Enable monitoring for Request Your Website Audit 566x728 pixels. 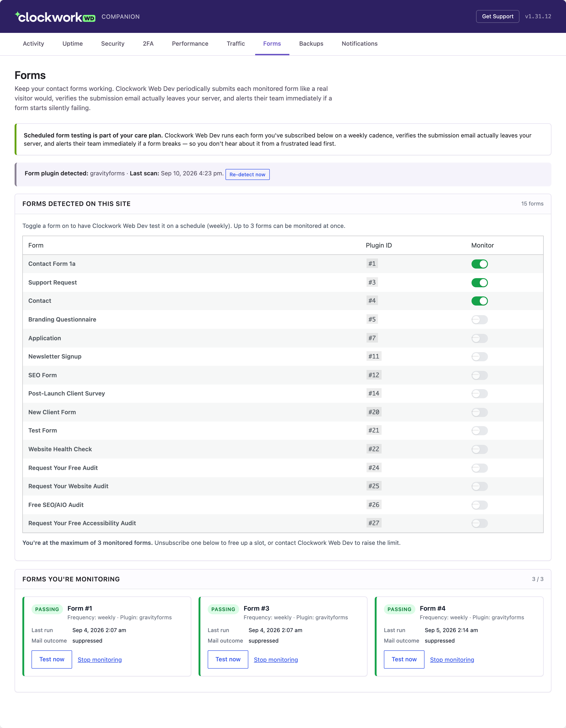479,486
